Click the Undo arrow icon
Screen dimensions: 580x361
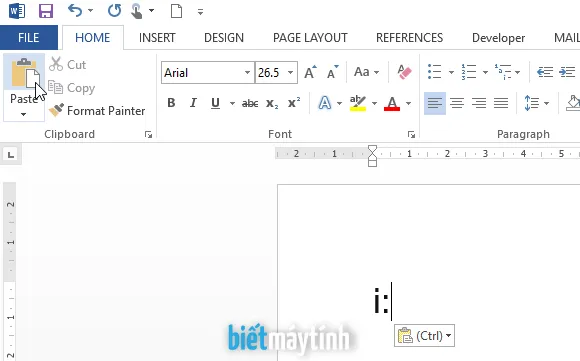pyautogui.click(x=75, y=11)
